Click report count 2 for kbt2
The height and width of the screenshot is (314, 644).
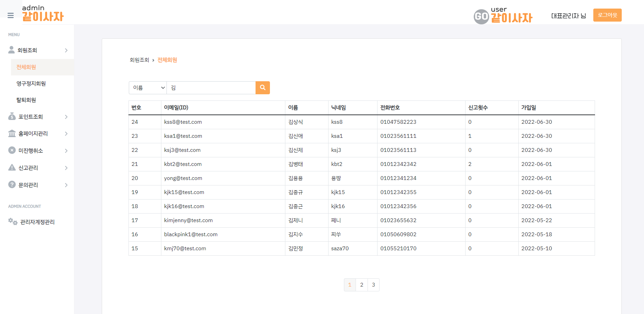click(x=470, y=164)
